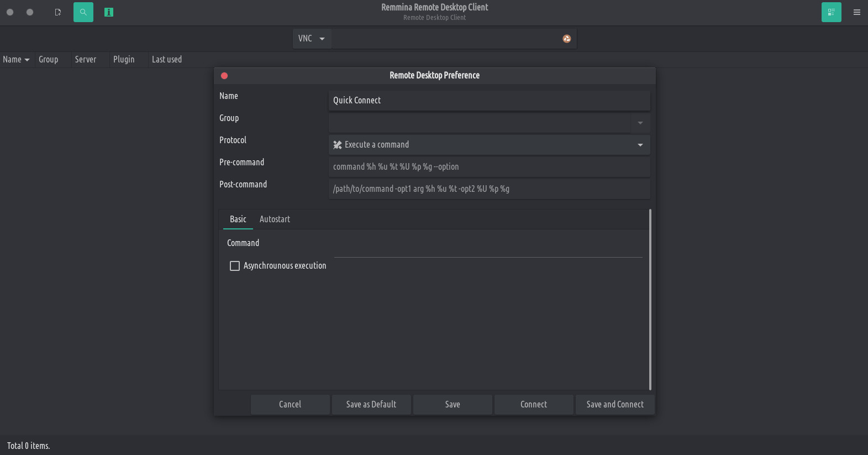
Task: Toggle the list view icon at top right
Action: [x=831, y=12]
